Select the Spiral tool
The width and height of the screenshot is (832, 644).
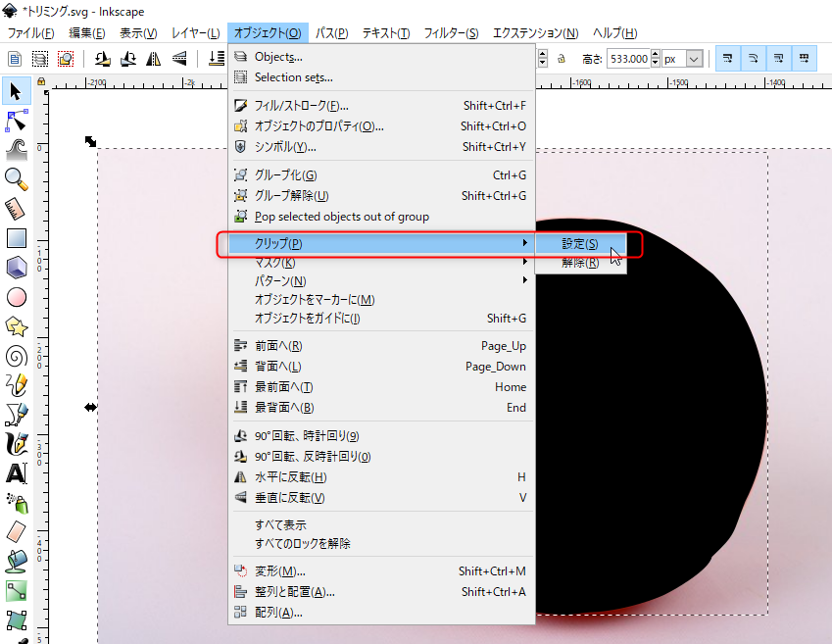click(17, 356)
